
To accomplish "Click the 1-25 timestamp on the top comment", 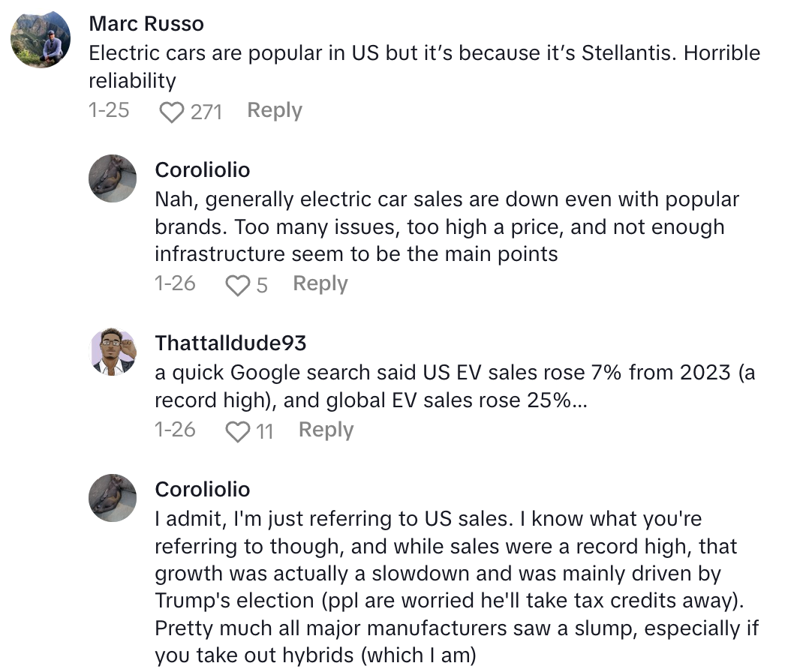I will pos(109,110).
